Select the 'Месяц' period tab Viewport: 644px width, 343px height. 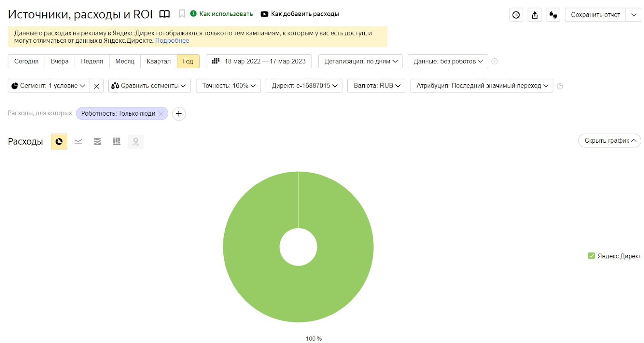point(125,61)
